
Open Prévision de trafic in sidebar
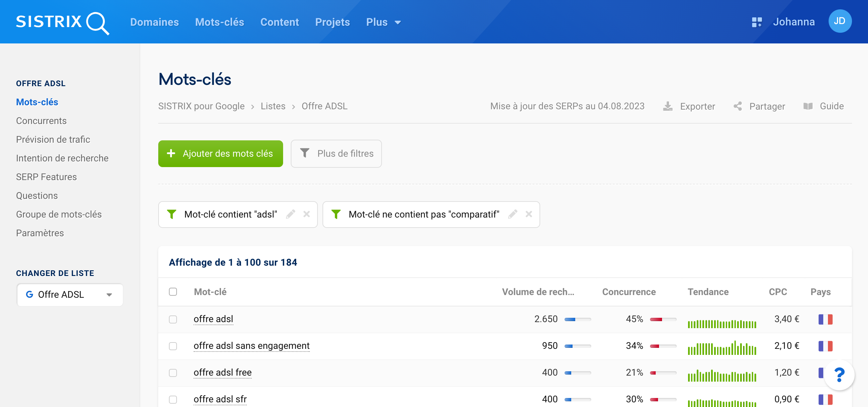tap(53, 139)
